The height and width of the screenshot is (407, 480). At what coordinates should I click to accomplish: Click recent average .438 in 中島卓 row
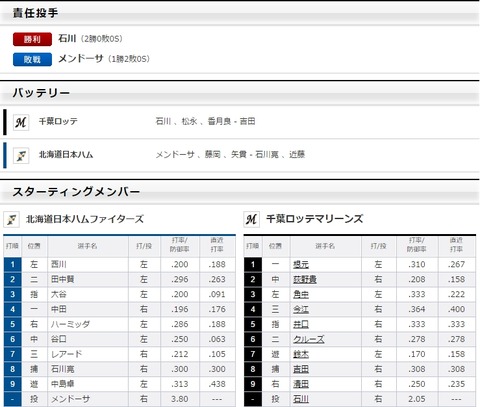coord(217,384)
